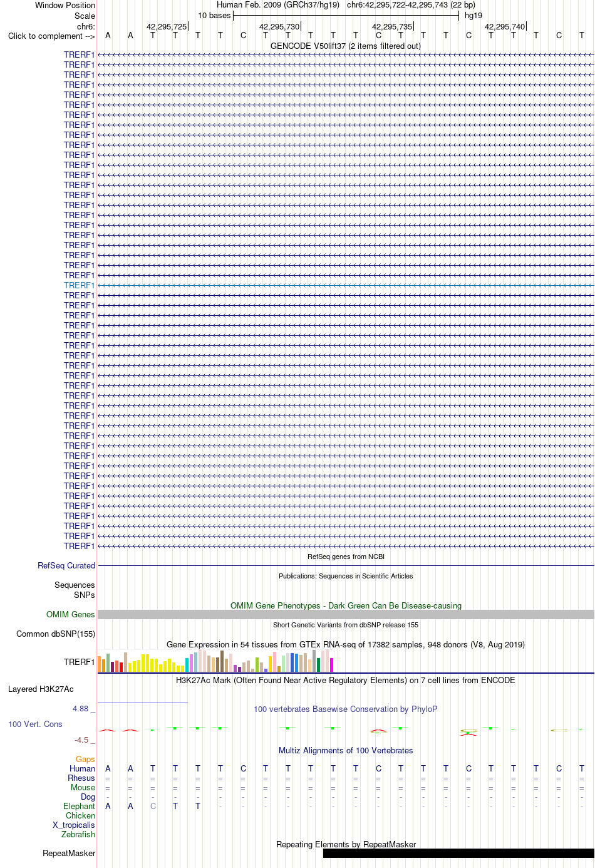Click the dark green bar in the GTEx chart
The image size is (595, 868).
coord(319,665)
